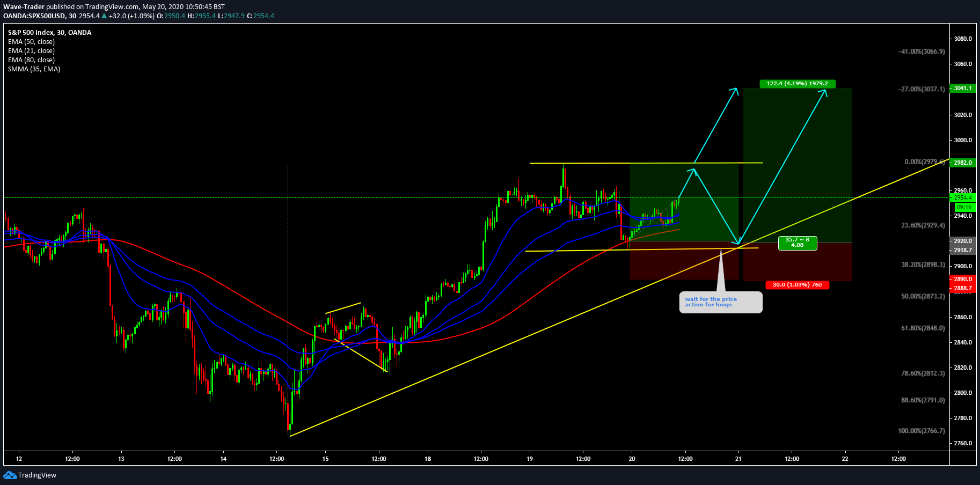
Task: Click the 122.4 (4.19%) 1979.2 profit label
Action: coord(798,84)
